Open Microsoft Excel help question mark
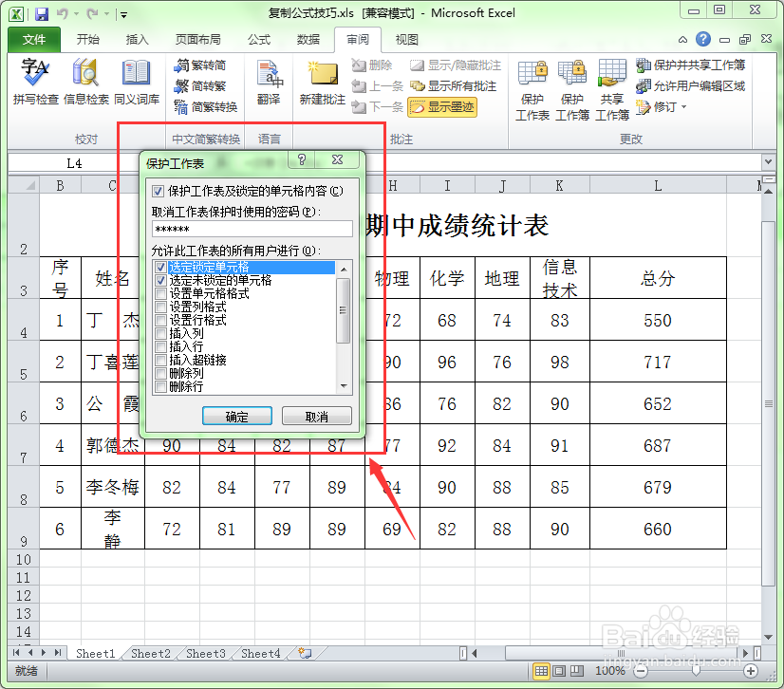Screen dimensions: 784x689 pyautogui.click(x=703, y=39)
